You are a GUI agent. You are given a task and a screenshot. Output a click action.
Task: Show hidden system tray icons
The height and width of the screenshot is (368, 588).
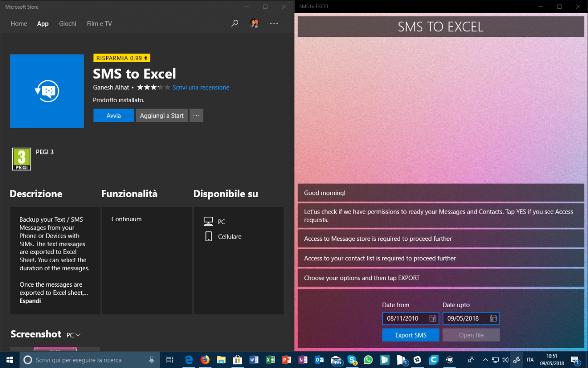point(485,360)
